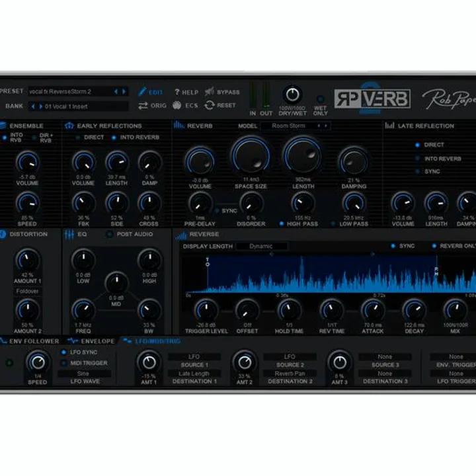The height and width of the screenshot is (476, 476).
Task: Click the Reset circular arrows icon
Action: tap(210, 105)
